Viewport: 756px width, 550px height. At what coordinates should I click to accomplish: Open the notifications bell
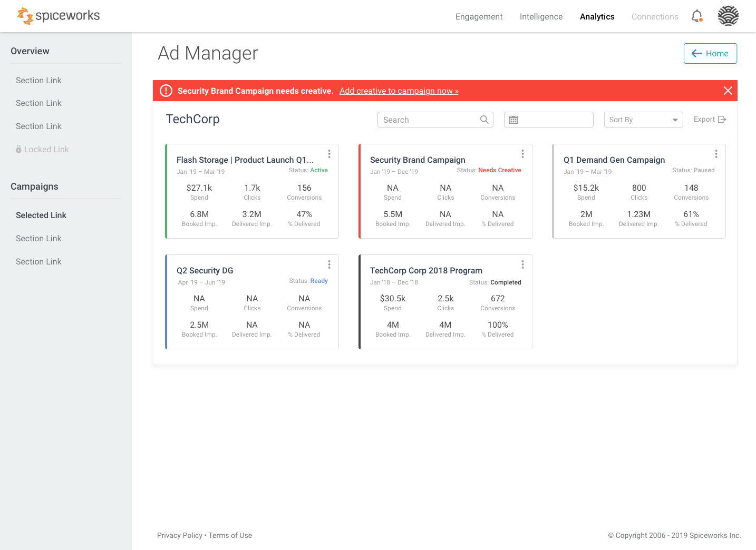tap(697, 16)
